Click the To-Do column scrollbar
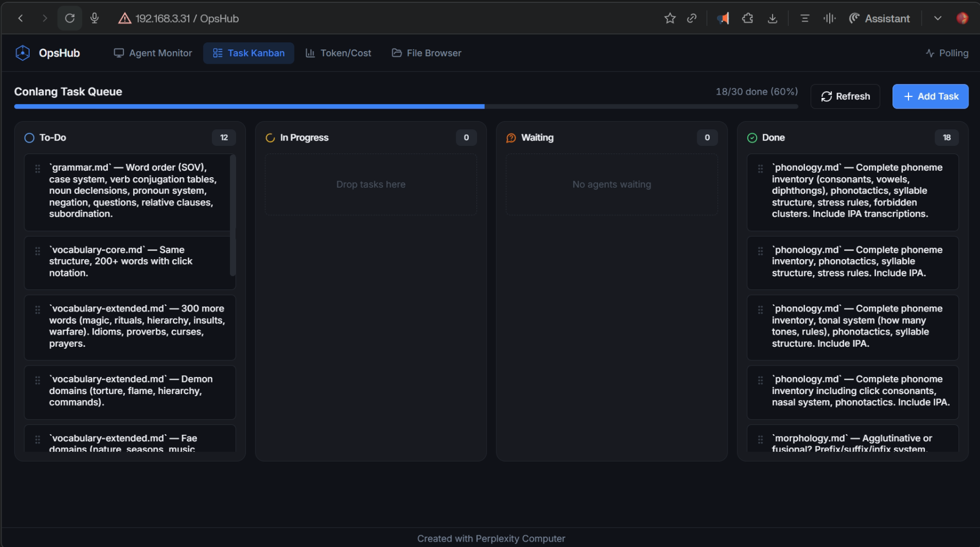Viewport: 980px width, 547px height. click(x=233, y=215)
